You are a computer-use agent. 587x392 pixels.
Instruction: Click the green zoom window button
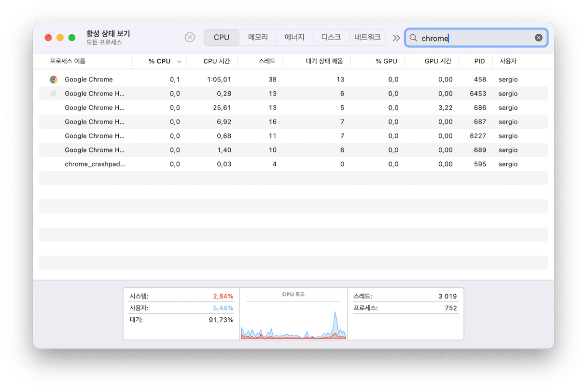point(72,38)
